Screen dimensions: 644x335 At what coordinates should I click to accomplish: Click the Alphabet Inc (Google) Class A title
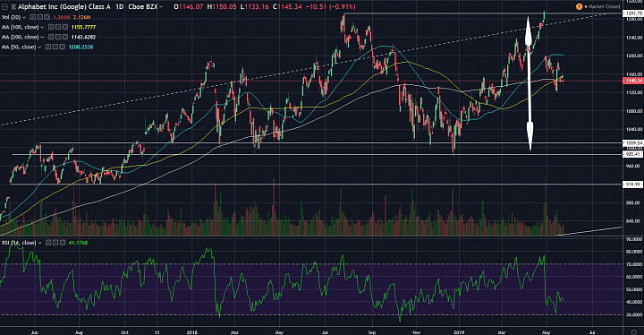[x=64, y=7]
